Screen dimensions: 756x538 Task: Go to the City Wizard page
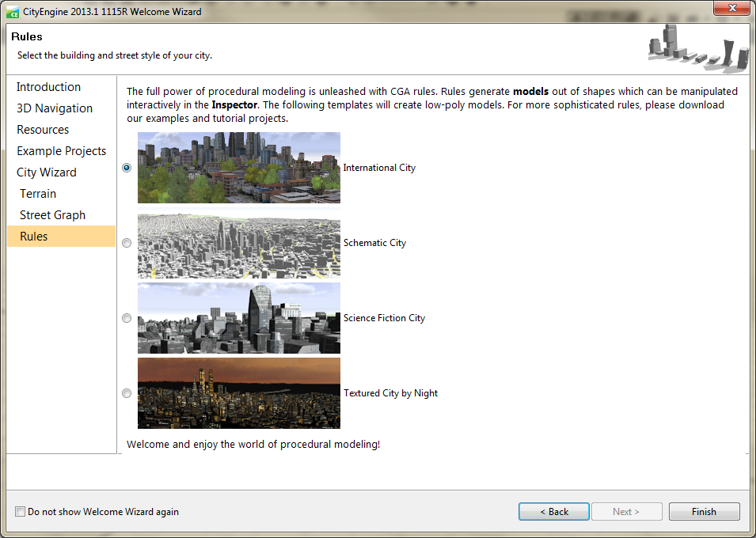pyautogui.click(x=46, y=172)
